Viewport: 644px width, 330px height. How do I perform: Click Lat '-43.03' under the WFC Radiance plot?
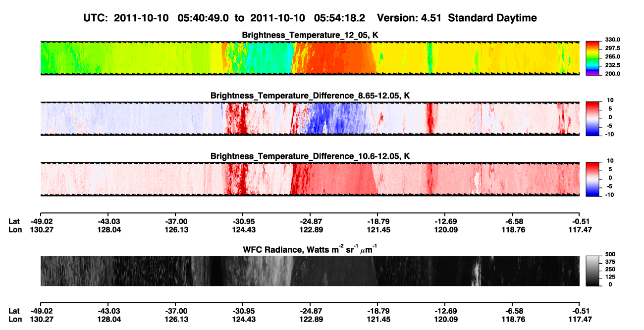point(107,311)
